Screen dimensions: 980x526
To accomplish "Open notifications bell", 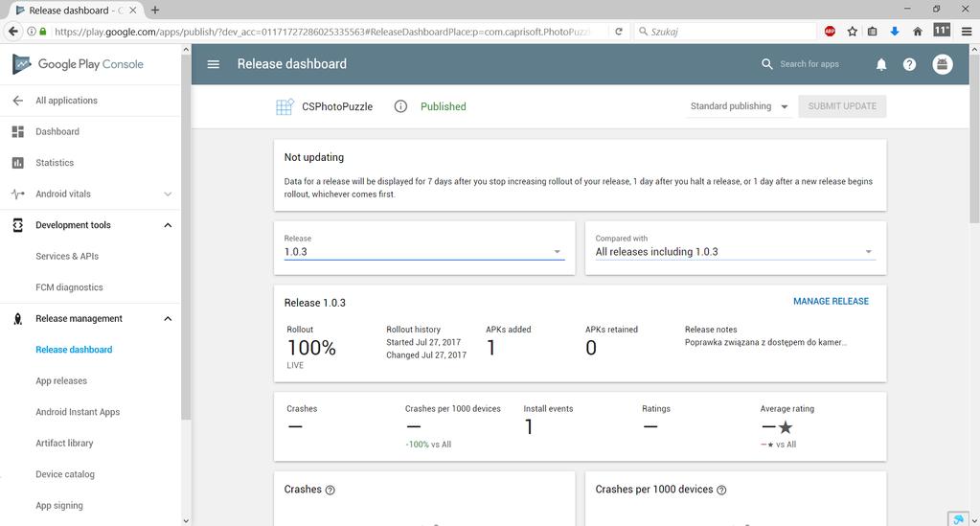I will pyautogui.click(x=881, y=64).
